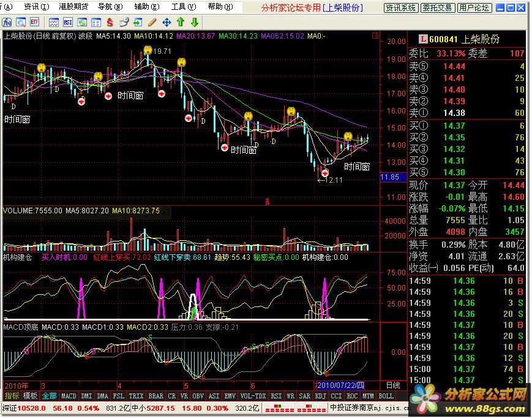Select the ASI indicator tab
The height and width of the screenshot is (418, 532).
pos(214,396)
